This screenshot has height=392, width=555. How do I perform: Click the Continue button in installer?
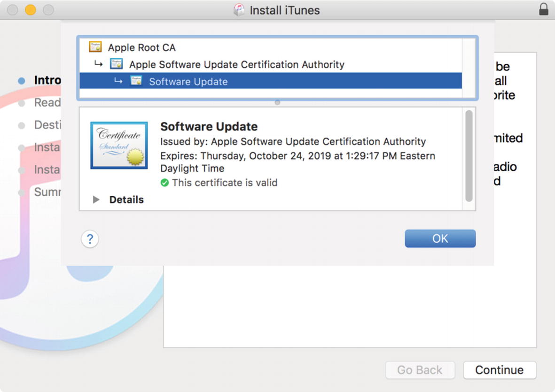click(x=500, y=370)
